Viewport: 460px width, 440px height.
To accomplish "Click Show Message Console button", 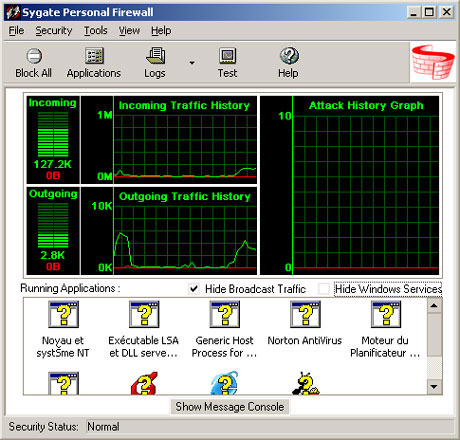I will click(x=230, y=407).
